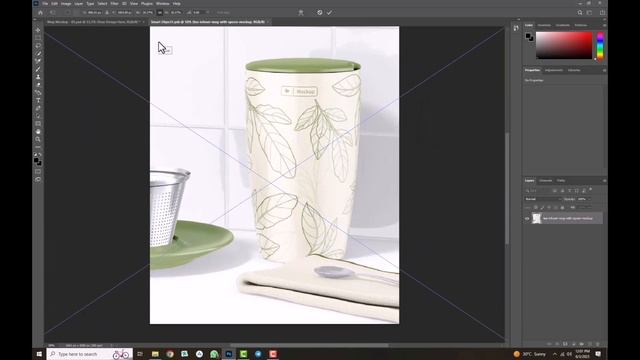The height and width of the screenshot is (360, 640).
Task: Open the interpolation dropdown in options bar
Action: [224, 13]
